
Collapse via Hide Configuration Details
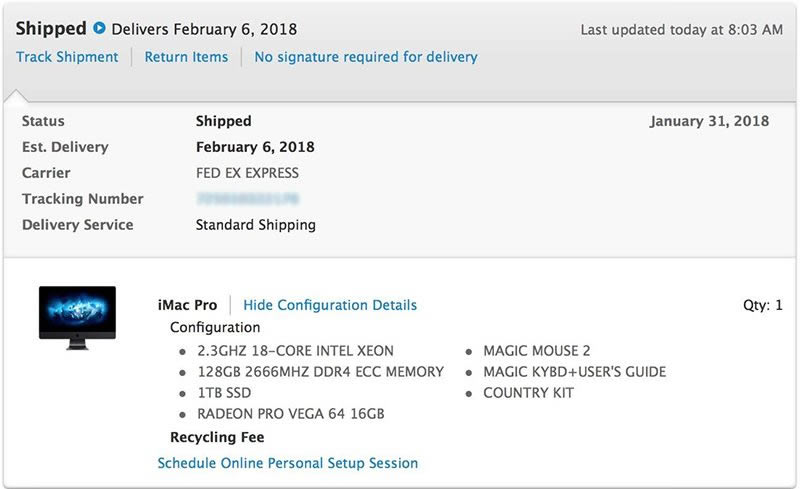click(330, 305)
